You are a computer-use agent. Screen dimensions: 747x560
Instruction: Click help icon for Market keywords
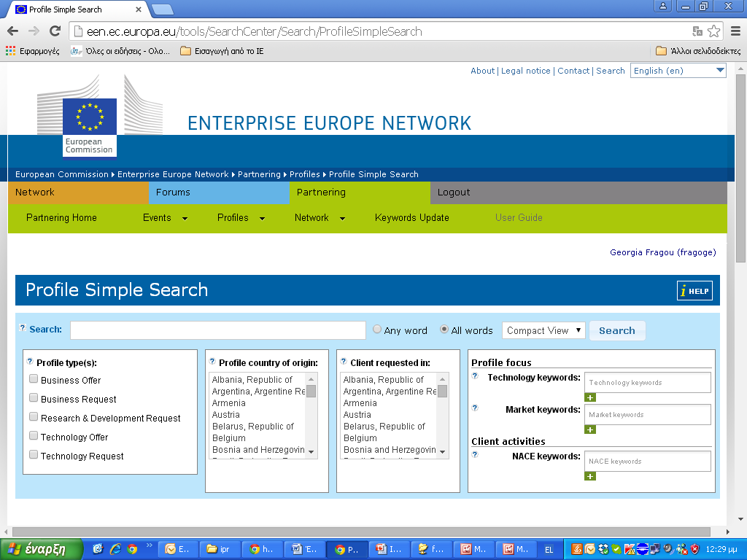point(475,408)
